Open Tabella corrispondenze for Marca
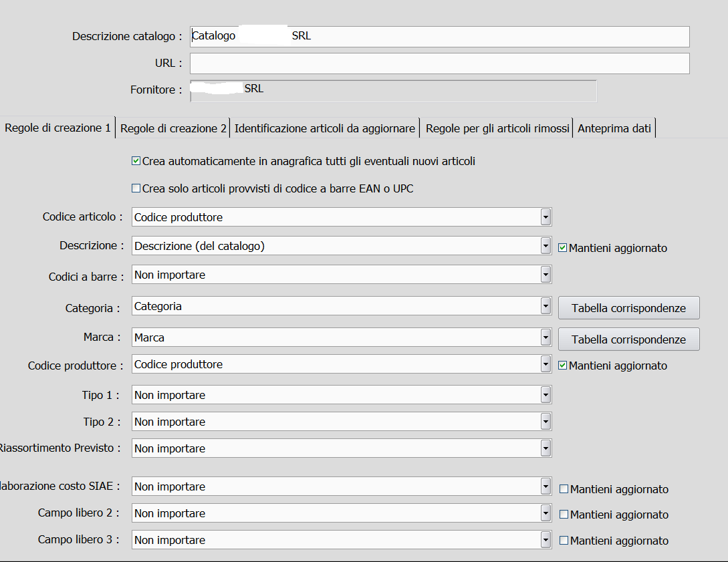 pos(628,339)
